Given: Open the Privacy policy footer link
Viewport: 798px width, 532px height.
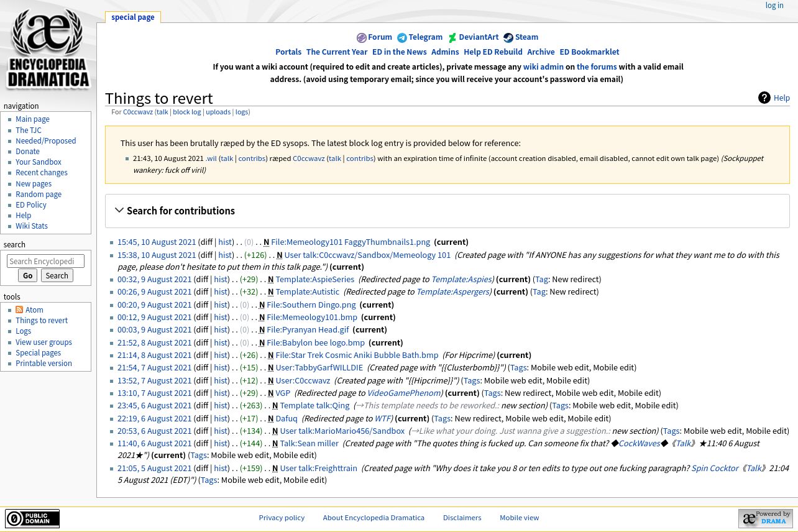Looking at the screenshot, I should click(x=282, y=517).
